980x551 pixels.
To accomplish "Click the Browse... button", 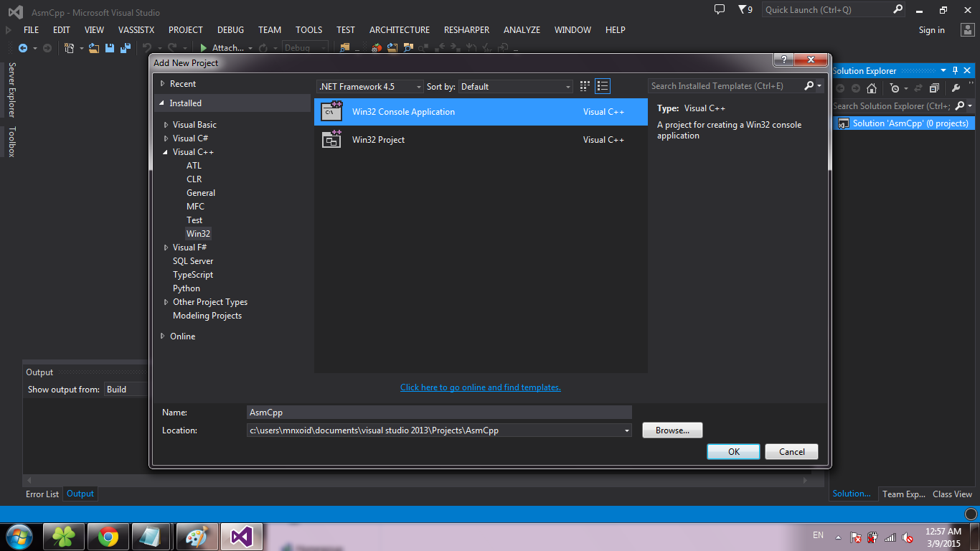I will click(x=672, y=430).
